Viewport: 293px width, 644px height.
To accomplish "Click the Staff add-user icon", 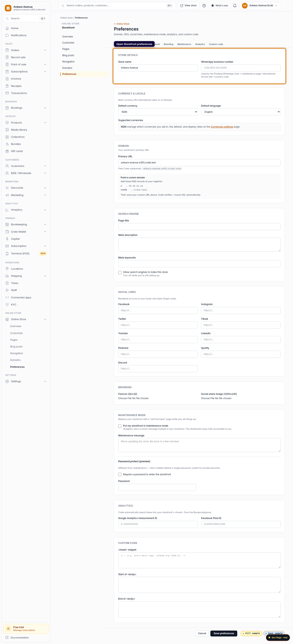I will 7,290.
